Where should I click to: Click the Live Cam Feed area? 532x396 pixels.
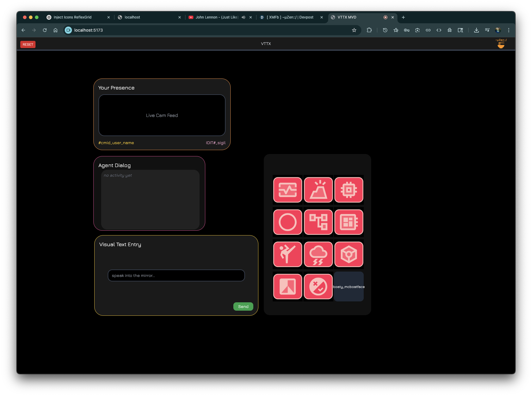coord(162,115)
